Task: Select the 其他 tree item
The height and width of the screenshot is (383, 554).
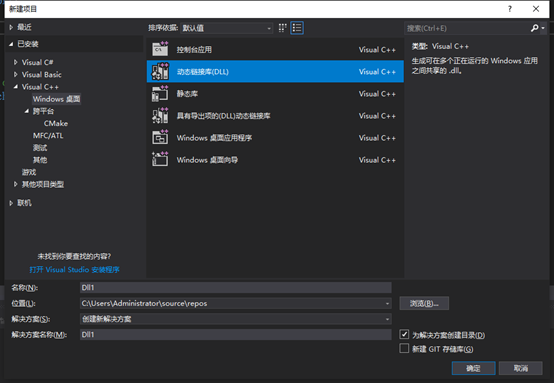Action: pos(40,160)
